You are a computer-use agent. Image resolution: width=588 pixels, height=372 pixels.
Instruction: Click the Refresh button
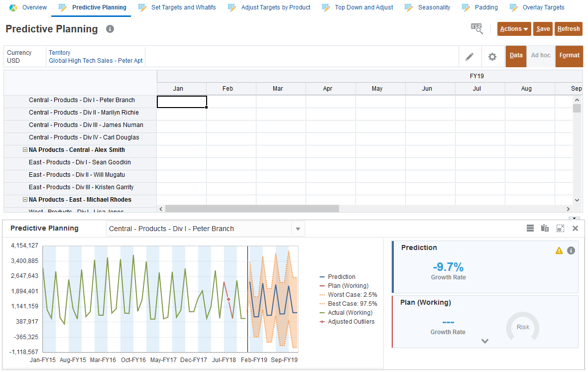click(x=569, y=29)
